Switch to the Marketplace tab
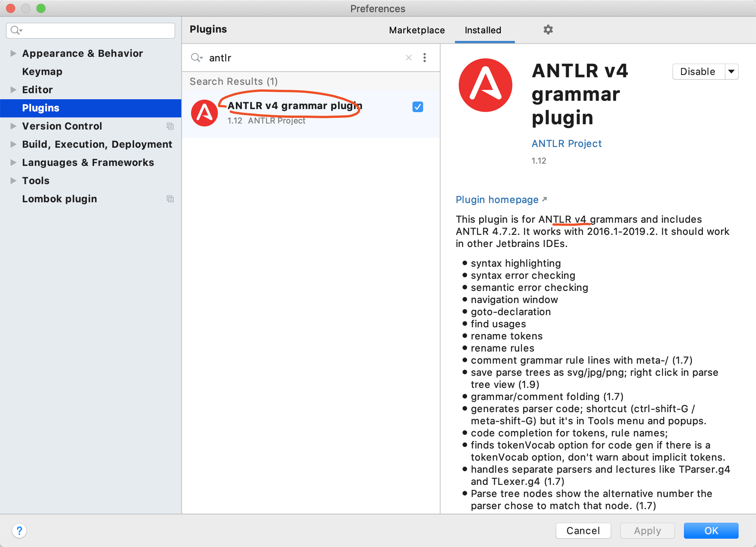 click(417, 30)
